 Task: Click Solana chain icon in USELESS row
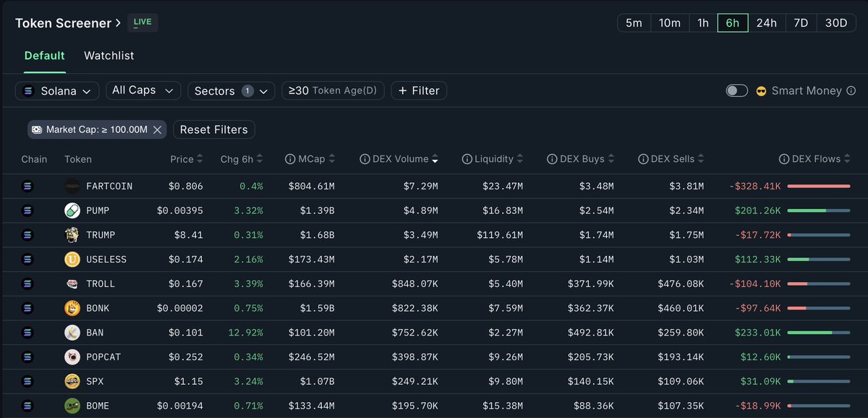tap(28, 259)
